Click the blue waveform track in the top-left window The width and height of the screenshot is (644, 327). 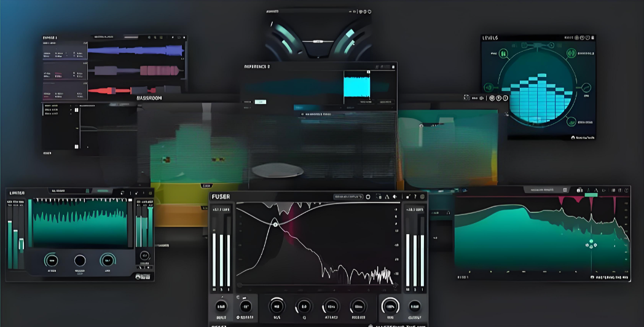pos(135,51)
